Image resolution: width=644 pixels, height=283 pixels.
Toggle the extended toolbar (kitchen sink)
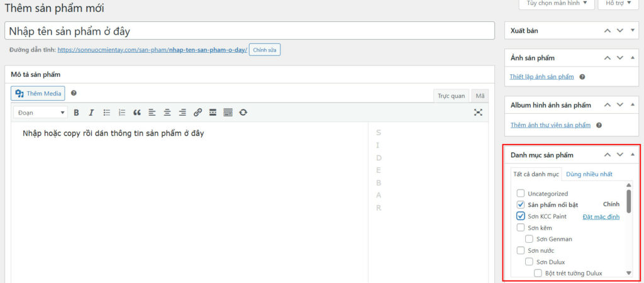pos(228,113)
